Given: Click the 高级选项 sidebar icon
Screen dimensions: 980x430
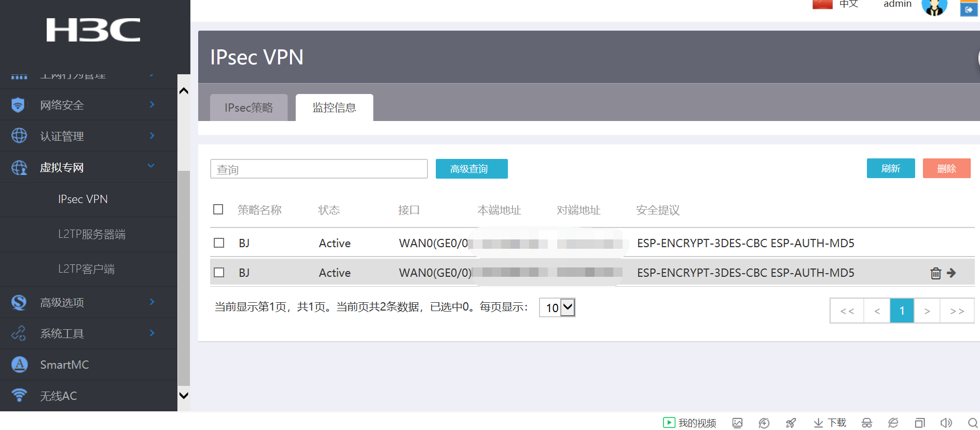Looking at the screenshot, I should click(19, 302).
